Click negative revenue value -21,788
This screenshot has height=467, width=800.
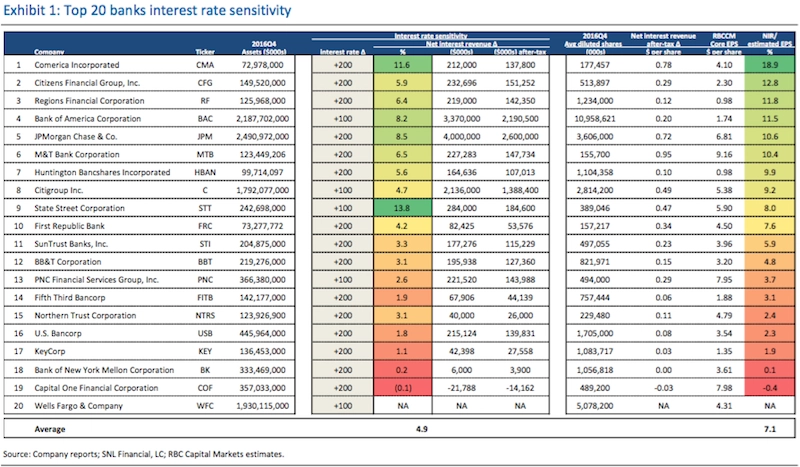(461, 387)
